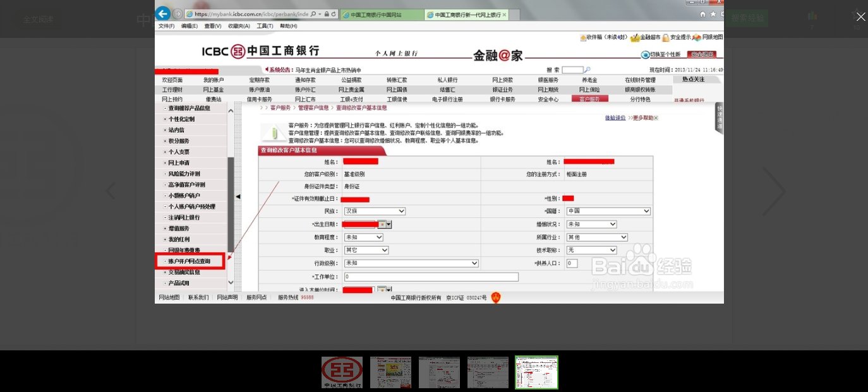Click the red 安全退出 button
The width and height of the screenshot is (868, 392).
click(x=702, y=54)
